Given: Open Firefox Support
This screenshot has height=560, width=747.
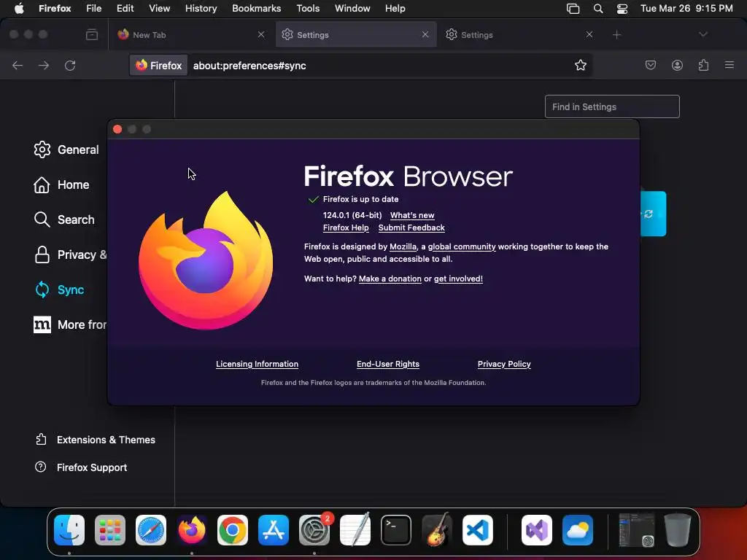Looking at the screenshot, I should pyautogui.click(x=81, y=467).
